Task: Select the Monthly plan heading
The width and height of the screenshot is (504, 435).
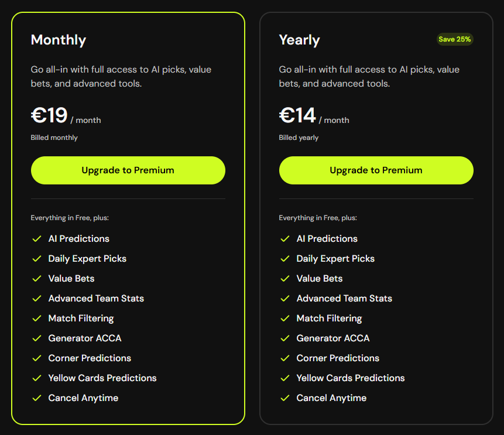Action: pos(59,40)
